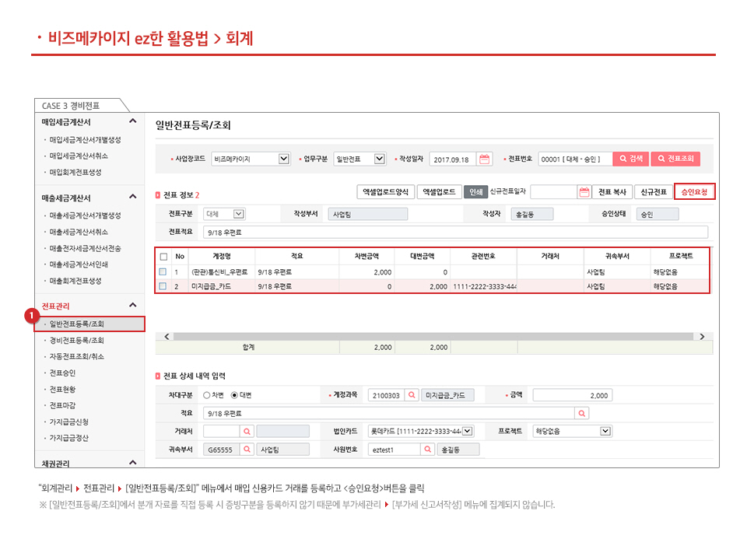The height and width of the screenshot is (560, 747).
Task: Check row 2 checkbox for 미지급금_카드
Action: tap(163, 286)
